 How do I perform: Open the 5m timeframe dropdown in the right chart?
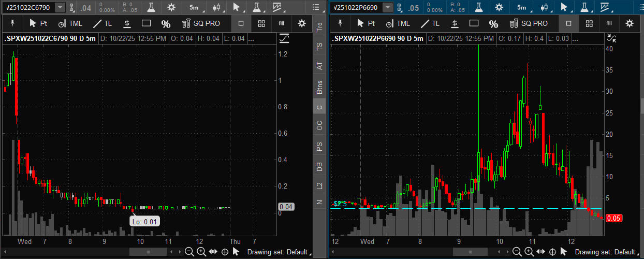(524, 7)
